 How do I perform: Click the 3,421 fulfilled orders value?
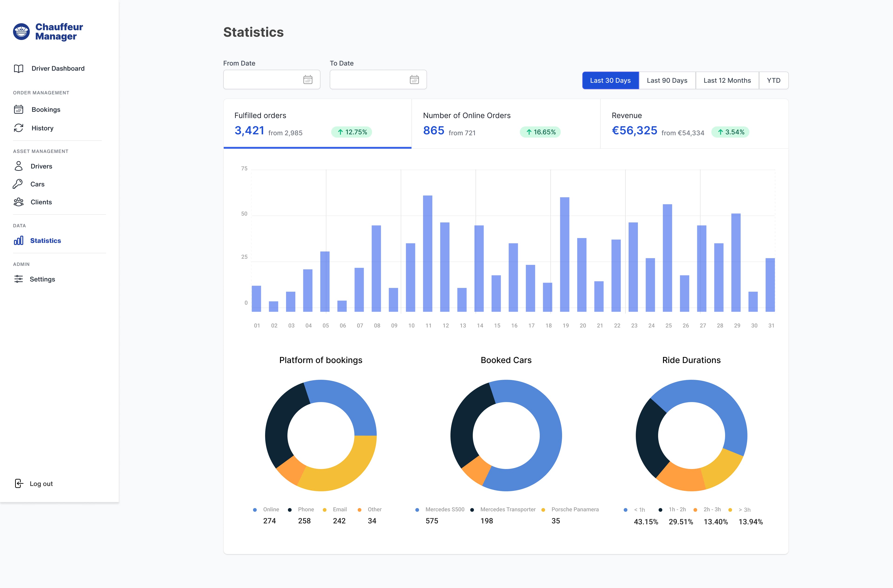pyautogui.click(x=250, y=131)
